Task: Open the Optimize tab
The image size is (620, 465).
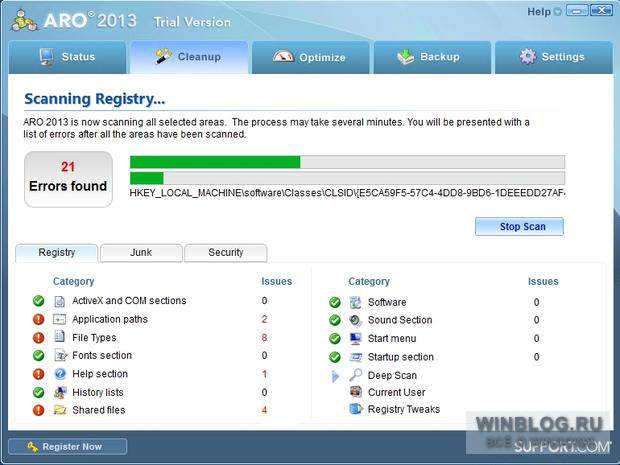Action: click(310, 57)
